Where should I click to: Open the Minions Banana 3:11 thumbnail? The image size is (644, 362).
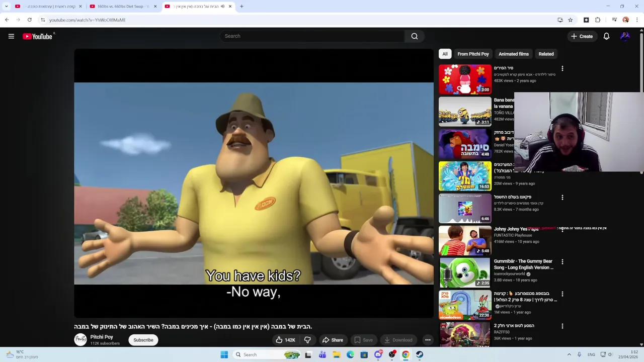[465, 112]
